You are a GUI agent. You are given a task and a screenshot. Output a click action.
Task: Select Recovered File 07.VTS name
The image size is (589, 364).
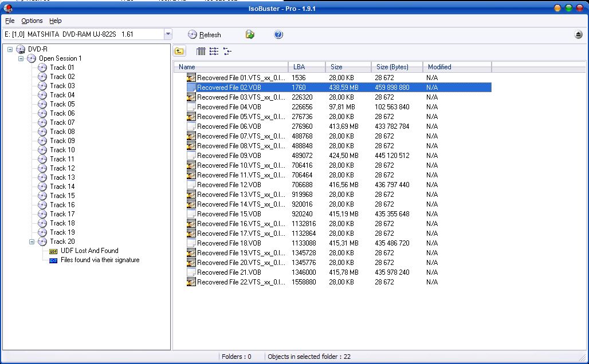[241, 136]
